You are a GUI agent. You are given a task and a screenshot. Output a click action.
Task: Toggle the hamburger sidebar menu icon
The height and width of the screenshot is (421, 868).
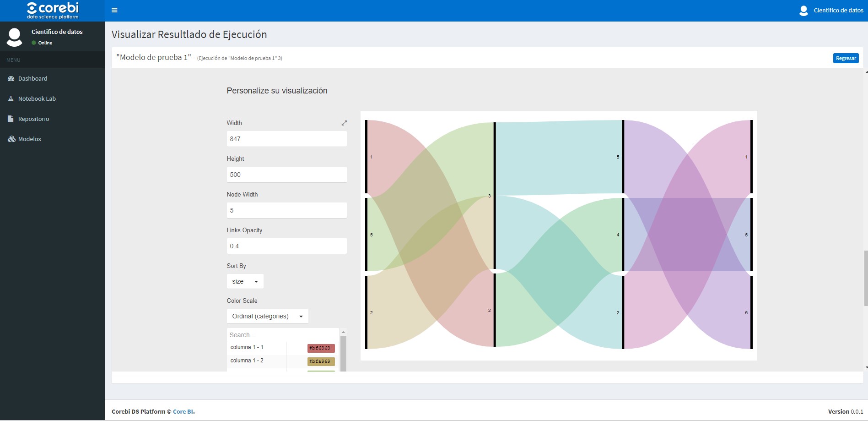(x=114, y=10)
